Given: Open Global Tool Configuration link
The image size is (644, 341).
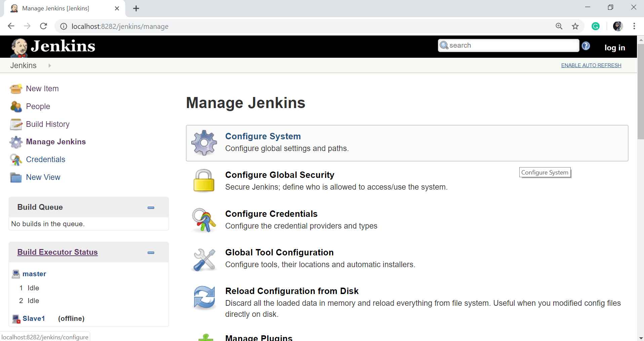Looking at the screenshot, I should point(279,252).
